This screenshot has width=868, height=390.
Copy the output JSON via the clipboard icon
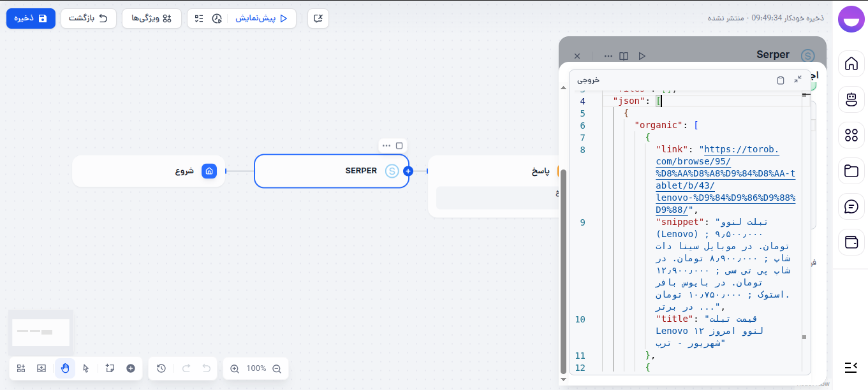pyautogui.click(x=781, y=80)
